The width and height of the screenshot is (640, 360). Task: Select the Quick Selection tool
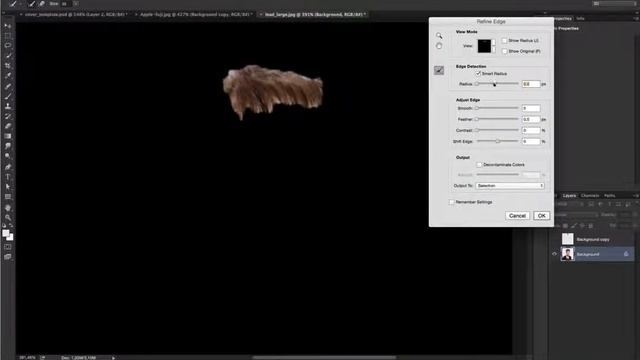(x=8, y=56)
